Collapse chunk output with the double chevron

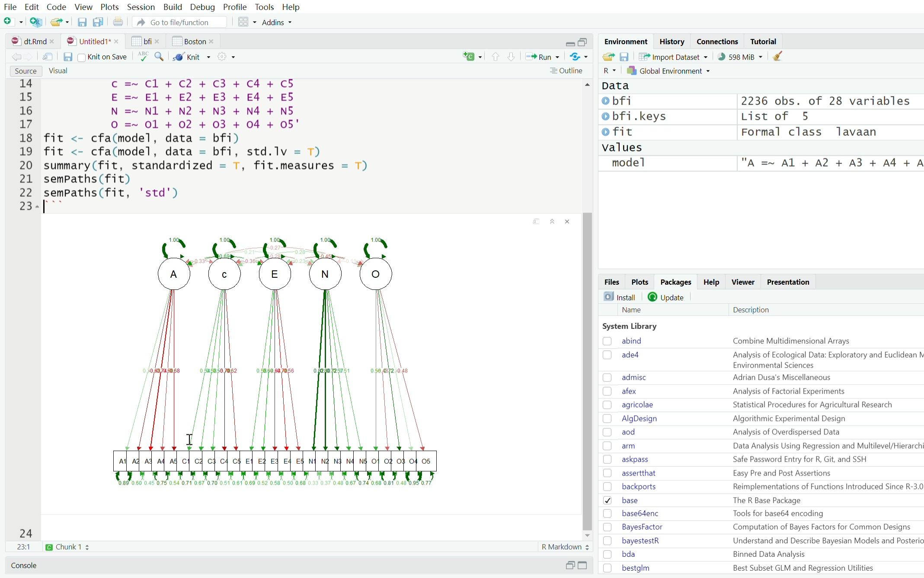pyautogui.click(x=552, y=222)
